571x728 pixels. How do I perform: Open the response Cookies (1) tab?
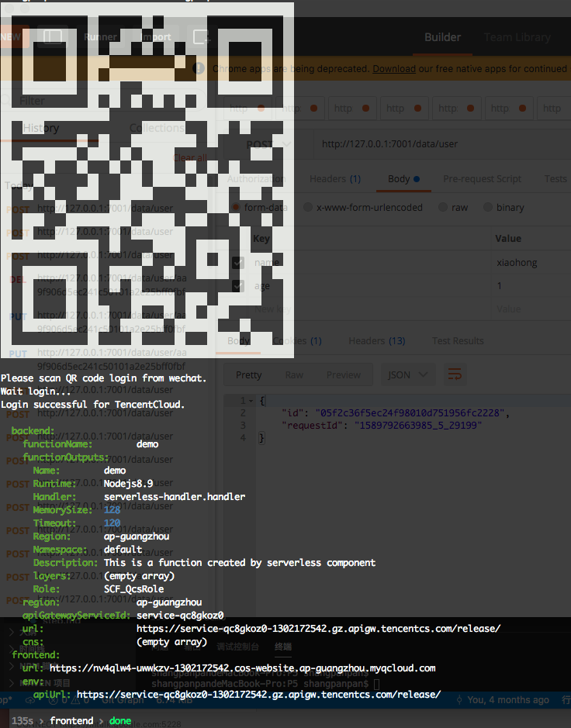[x=297, y=341]
